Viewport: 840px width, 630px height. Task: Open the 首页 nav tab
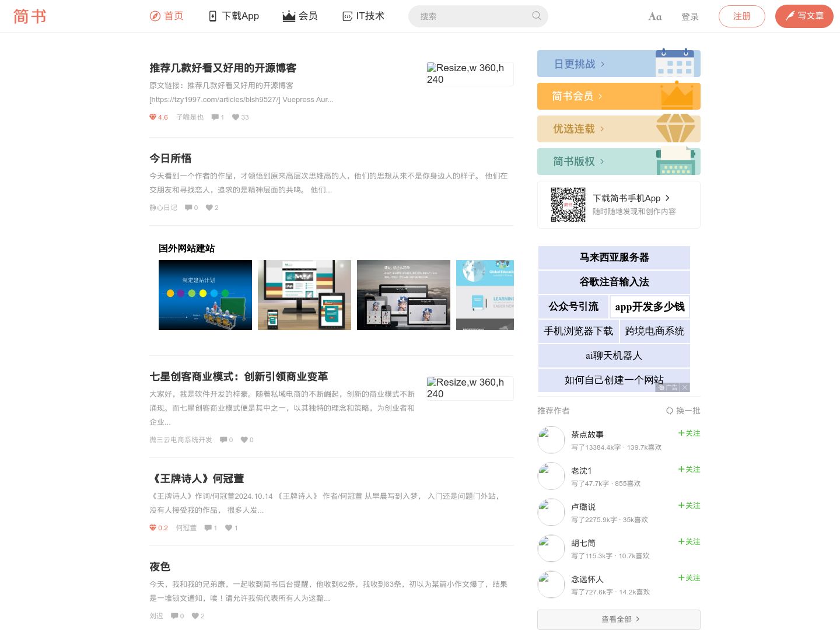[x=167, y=16]
